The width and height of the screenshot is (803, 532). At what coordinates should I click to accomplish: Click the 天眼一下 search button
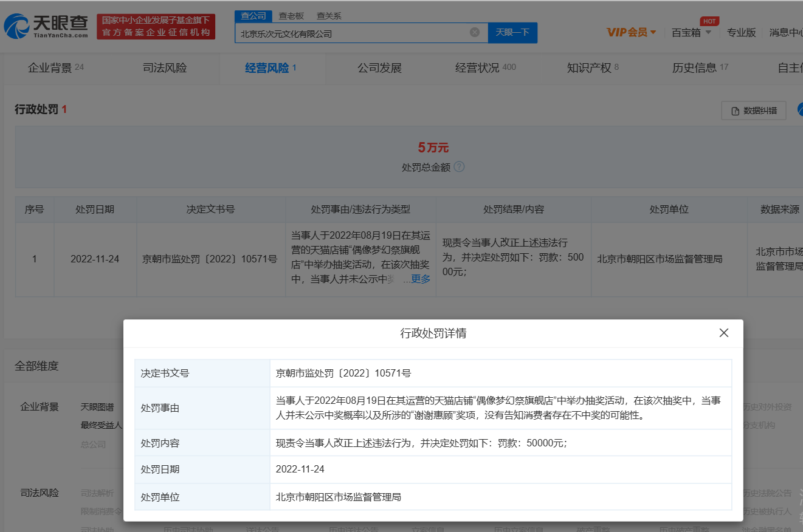click(512, 33)
